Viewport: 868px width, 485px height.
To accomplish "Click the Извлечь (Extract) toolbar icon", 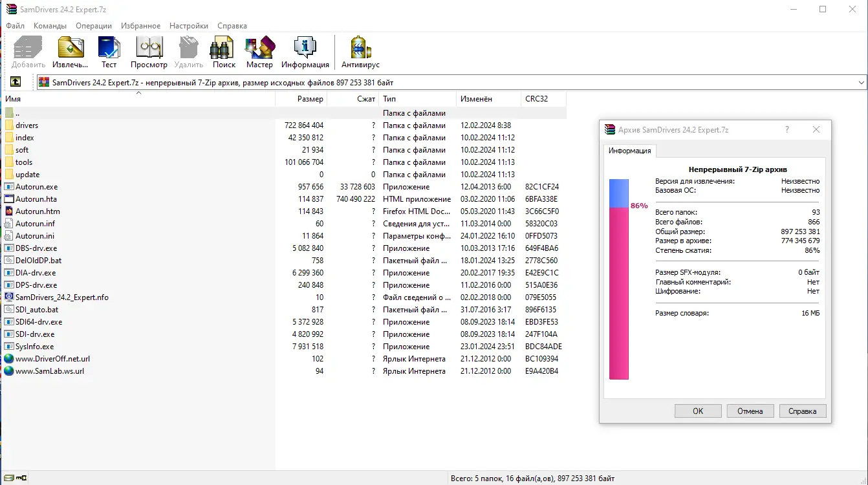I will 71,47.
